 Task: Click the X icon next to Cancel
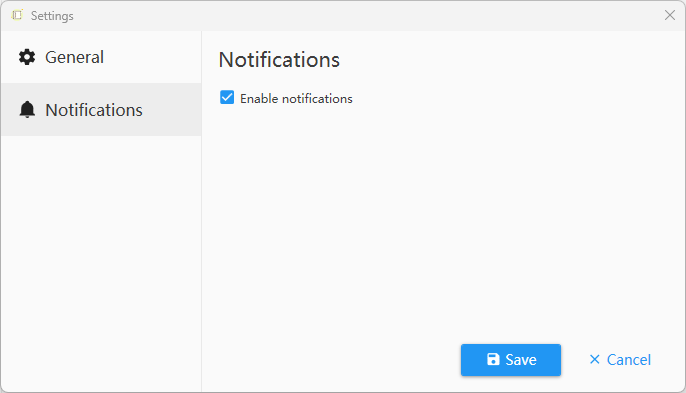coord(594,359)
